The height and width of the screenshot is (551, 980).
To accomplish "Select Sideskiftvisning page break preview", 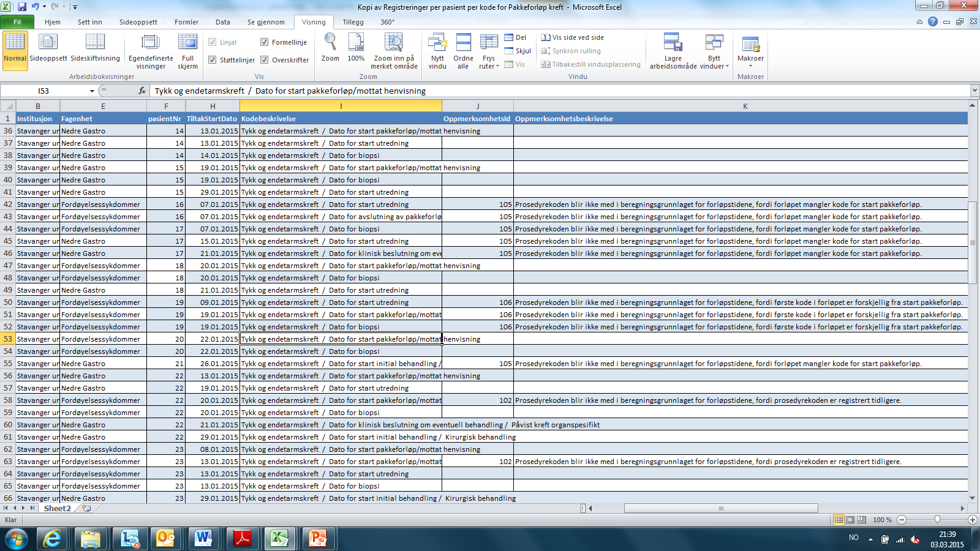I will [x=95, y=49].
